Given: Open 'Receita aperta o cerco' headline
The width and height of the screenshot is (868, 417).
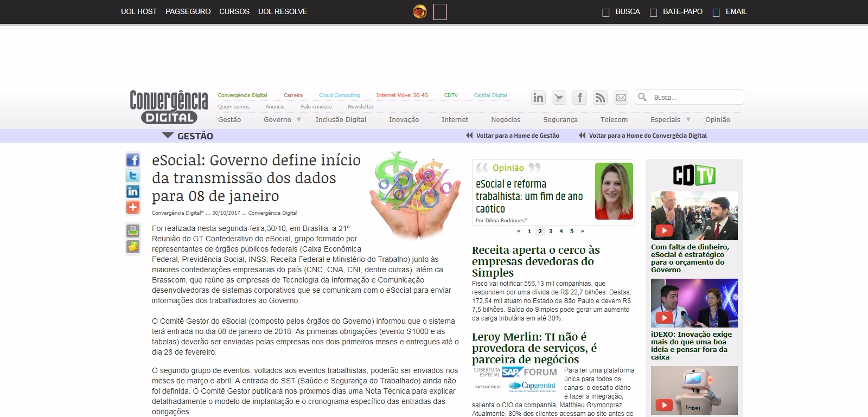Looking at the screenshot, I should click(x=536, y=261).
